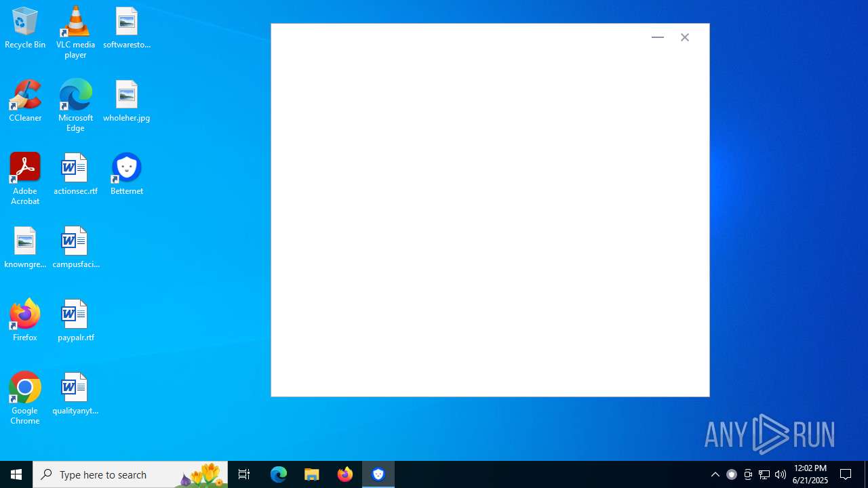The image size is (868, 488).
Task: Select the softwaresto... image file
Action: [127, 28]
